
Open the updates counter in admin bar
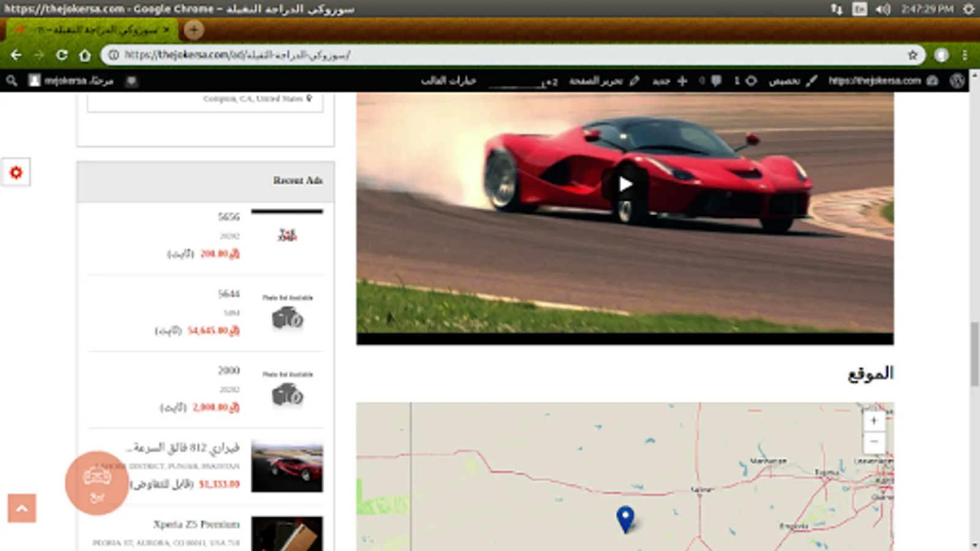[745, 81]
